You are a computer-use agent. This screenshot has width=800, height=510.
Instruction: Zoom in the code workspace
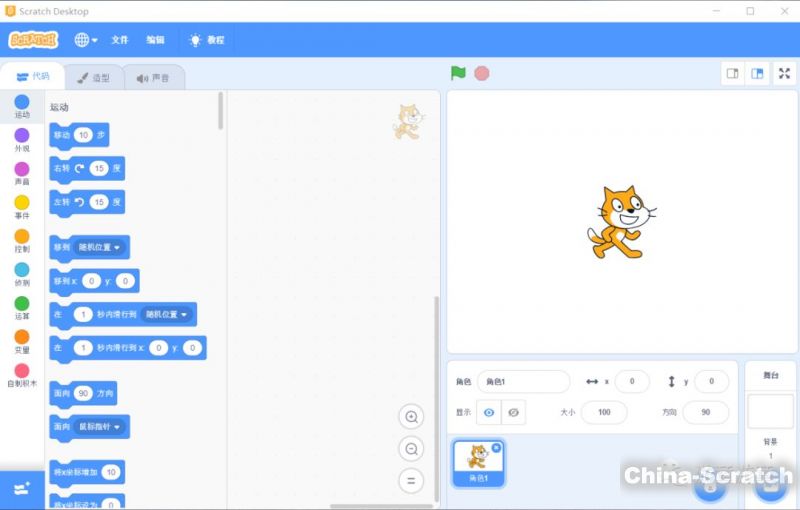point(410,417)
